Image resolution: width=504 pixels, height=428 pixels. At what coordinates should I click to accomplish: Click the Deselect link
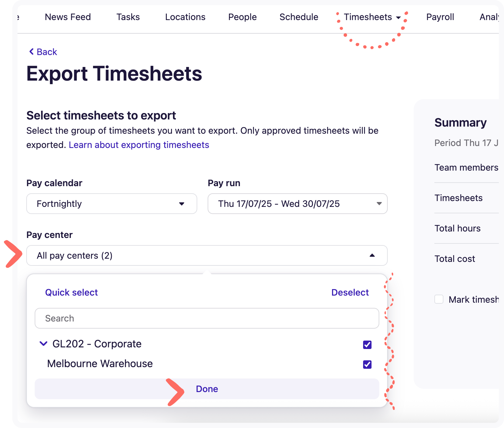(x=350, y=292)
